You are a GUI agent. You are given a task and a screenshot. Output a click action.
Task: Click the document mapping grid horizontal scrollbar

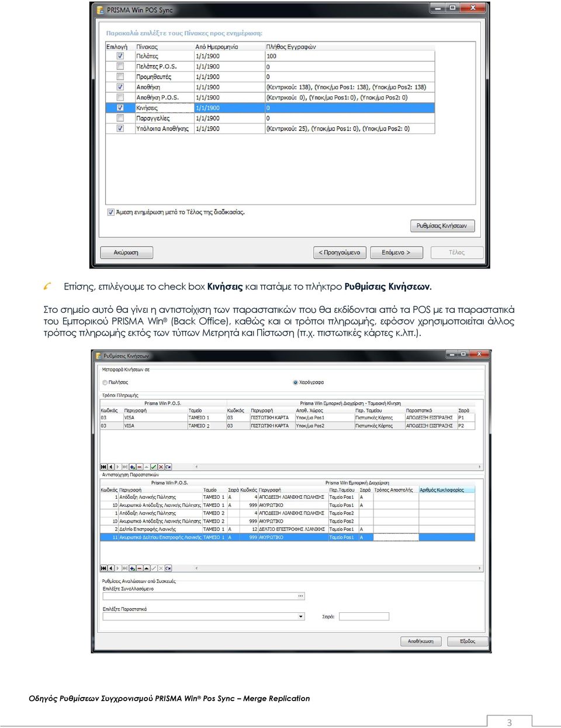[x=338, y=568]
